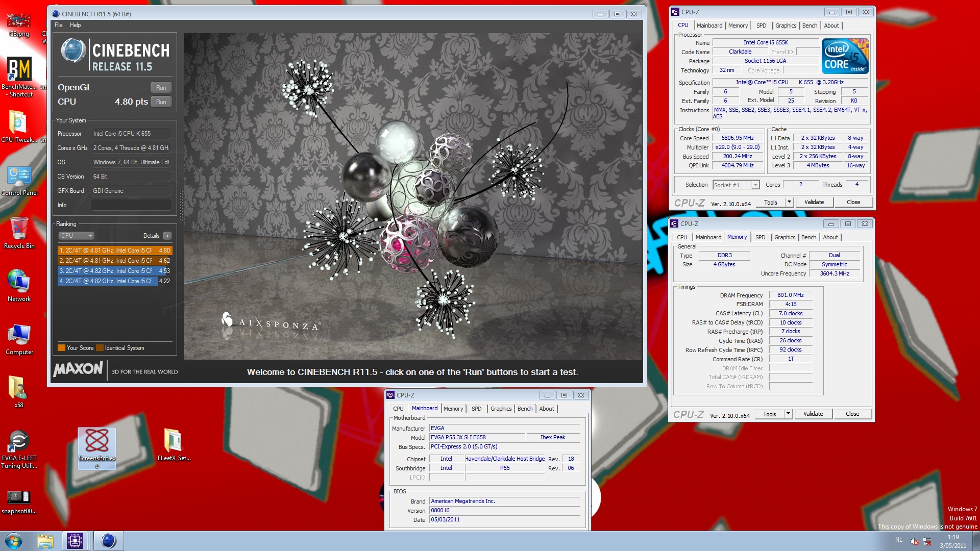The width and height of the screenshot is (980, 551).
Task: Click the rendered scene preview in CINEBENCH
Action: [413, 196]
